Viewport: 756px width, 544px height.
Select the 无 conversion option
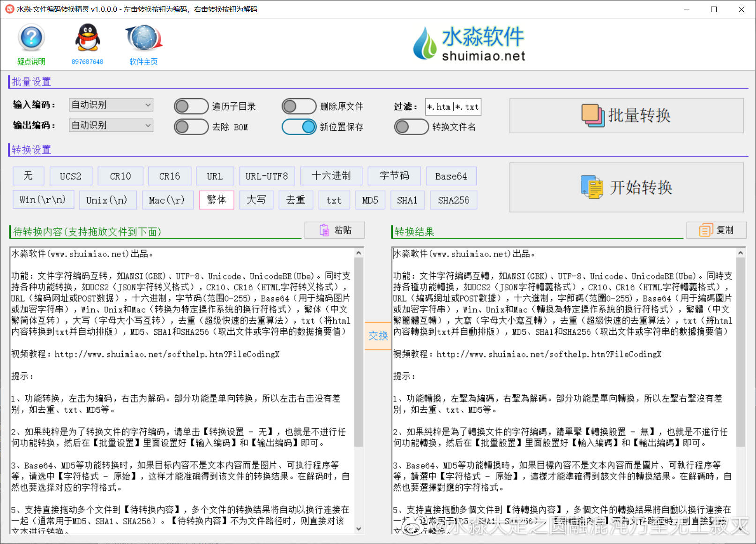[28, 176]
